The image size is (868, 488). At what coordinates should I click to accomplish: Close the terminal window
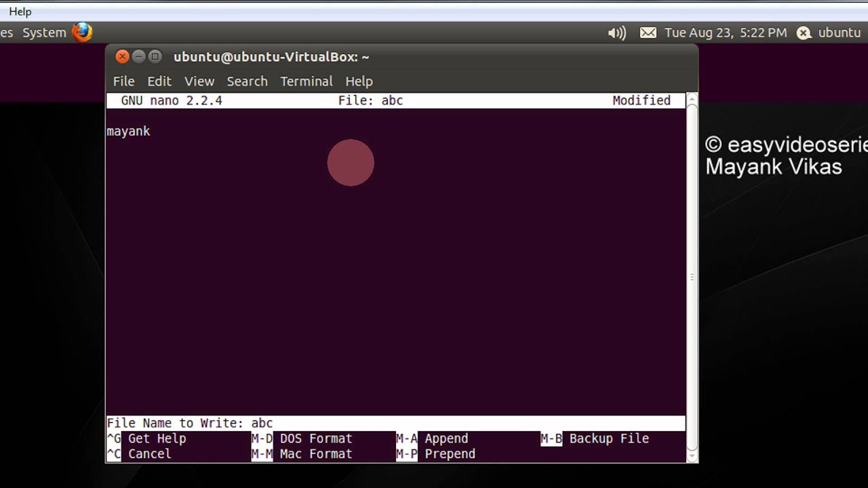[122, 57]
